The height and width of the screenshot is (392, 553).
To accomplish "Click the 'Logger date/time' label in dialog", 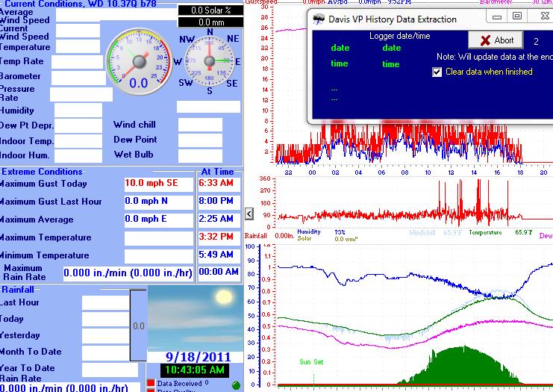I will pyautogui.click(x=399, y=36).
